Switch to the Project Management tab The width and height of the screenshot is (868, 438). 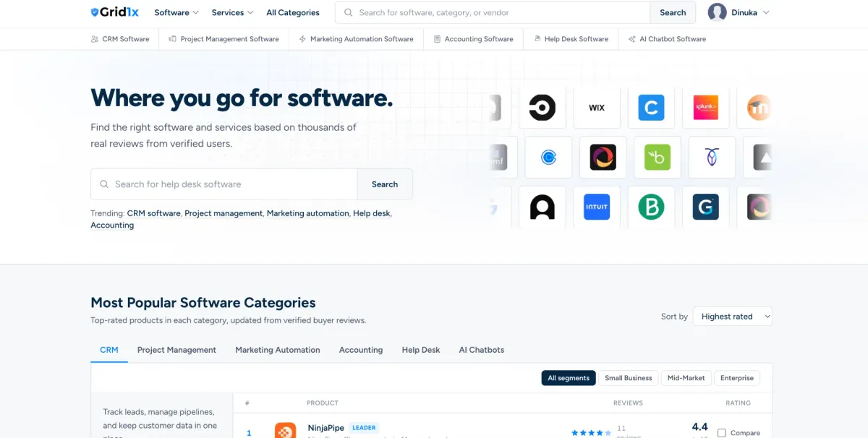pyautogui.click(x=176, y=350)
